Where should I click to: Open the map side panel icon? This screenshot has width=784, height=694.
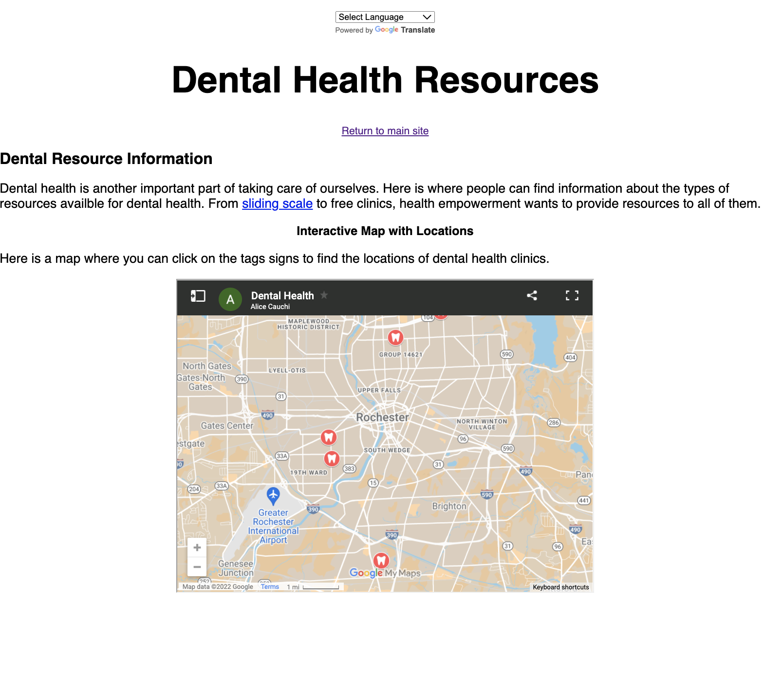[x=197, y=295]
